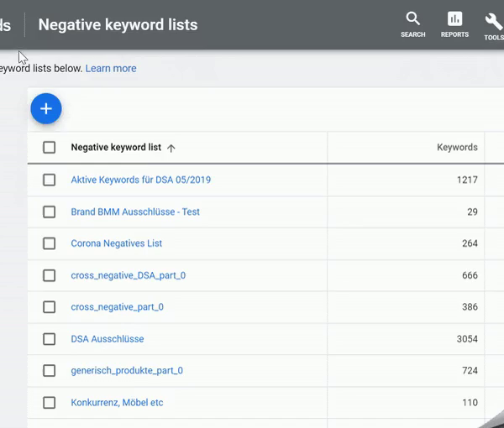504x428 pixels.
Task: Click the Negative keyword lists page title
Action: click(x=118, y=24)
